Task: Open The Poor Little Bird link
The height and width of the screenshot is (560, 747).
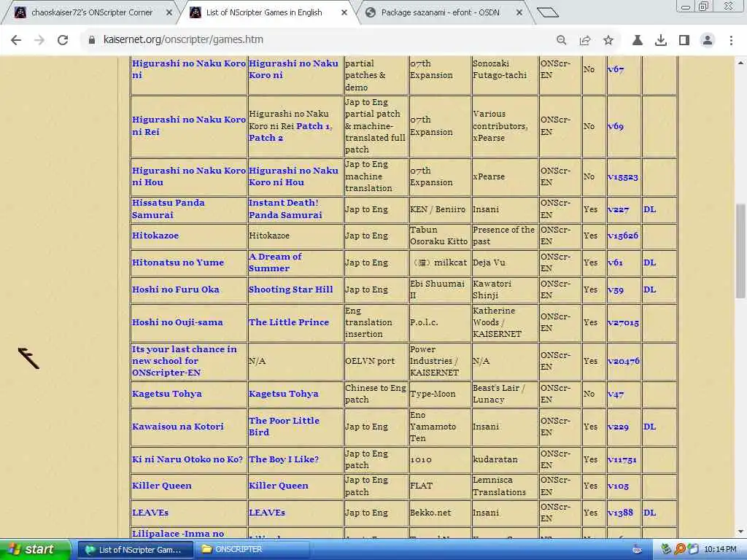Action: 284,426
